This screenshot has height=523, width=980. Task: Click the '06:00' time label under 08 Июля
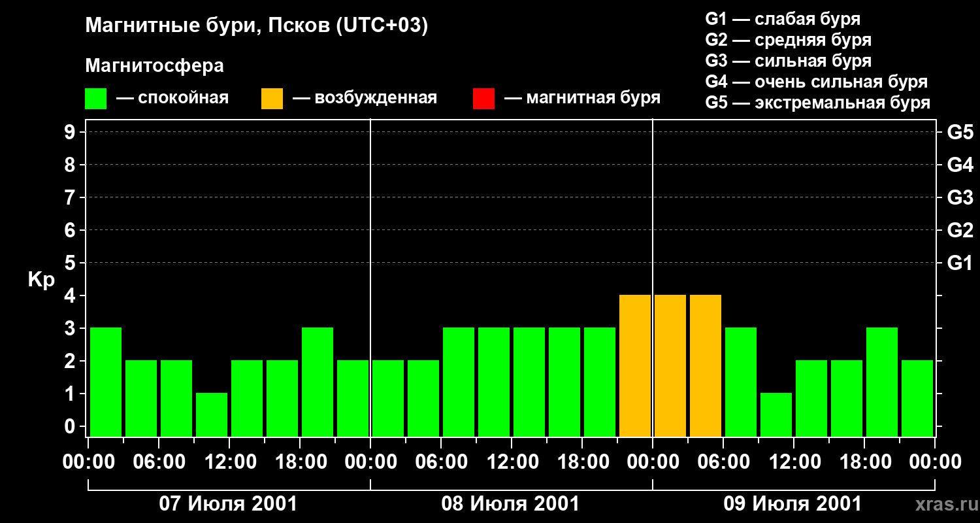pyautogui.click(x=441, y=462)
